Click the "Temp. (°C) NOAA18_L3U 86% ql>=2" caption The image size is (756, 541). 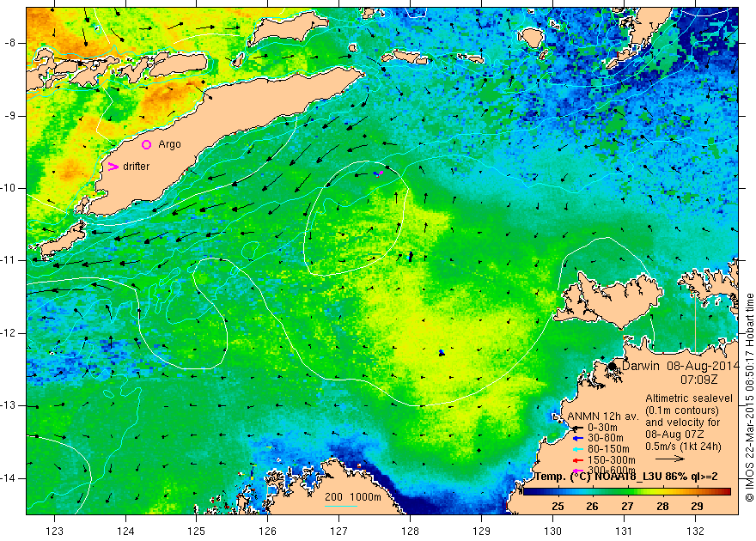(626, 477)
